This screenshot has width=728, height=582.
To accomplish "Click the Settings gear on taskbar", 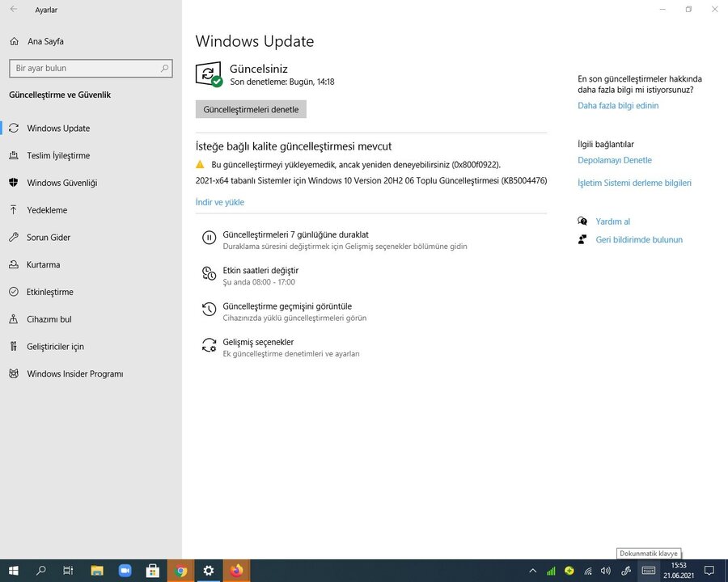I will tap(209, 571).
